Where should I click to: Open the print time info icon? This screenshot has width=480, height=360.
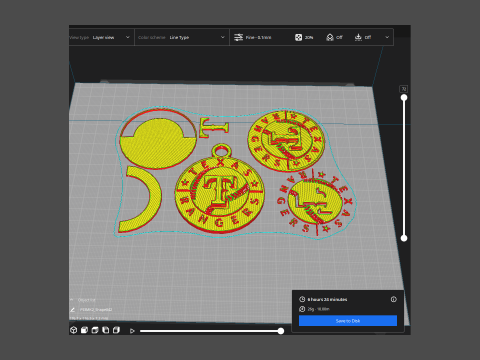pos(394,299)
